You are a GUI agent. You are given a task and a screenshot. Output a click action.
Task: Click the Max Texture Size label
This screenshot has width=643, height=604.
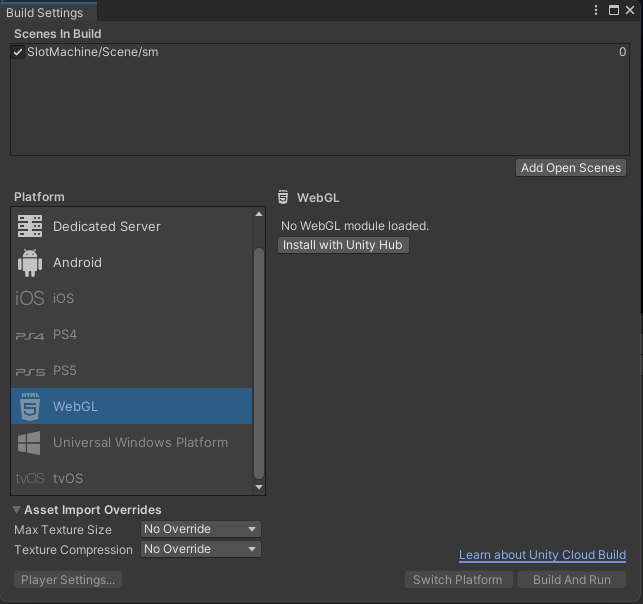click(x=63, y=530)
